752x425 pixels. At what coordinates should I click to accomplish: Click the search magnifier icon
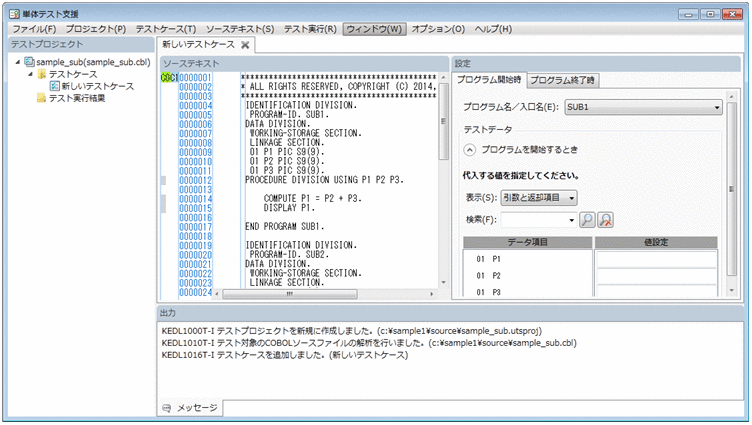pyautogui.click(x=587, y=220)
